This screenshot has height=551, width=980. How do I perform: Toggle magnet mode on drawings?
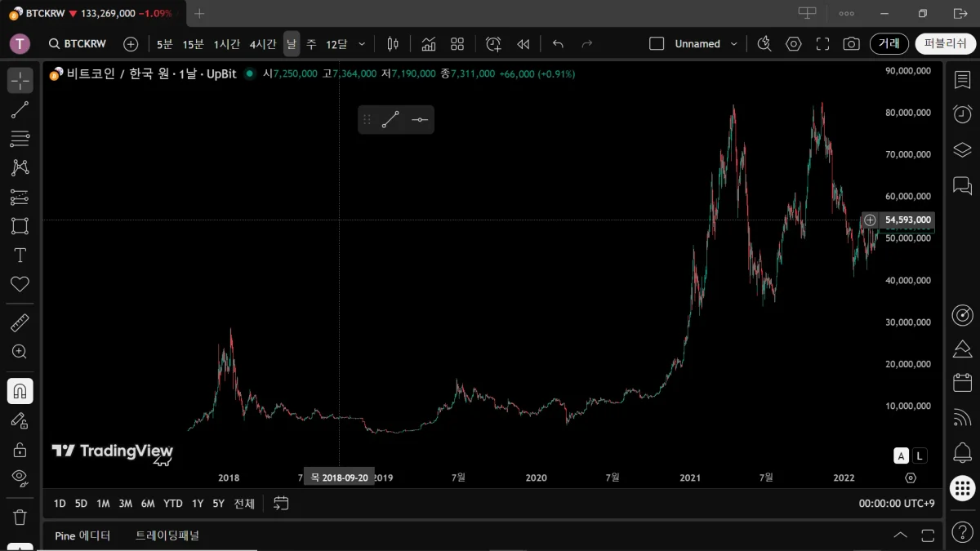(x=20, y=391)
